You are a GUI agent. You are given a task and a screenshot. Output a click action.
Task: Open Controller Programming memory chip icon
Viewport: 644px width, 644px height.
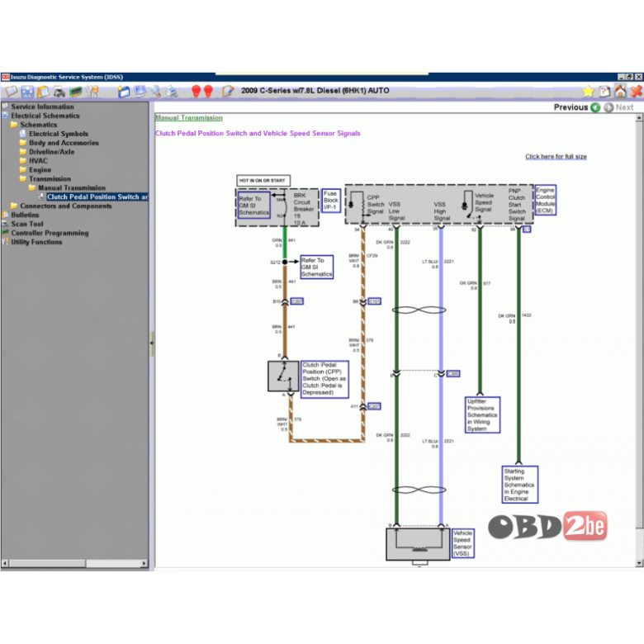76,92
